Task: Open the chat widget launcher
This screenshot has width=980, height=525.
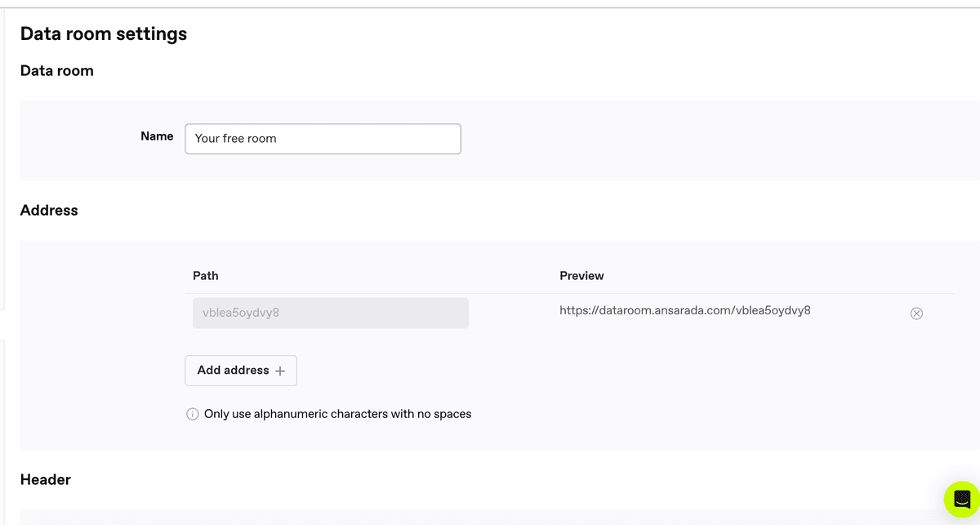Action: click(x=961, y=498)
